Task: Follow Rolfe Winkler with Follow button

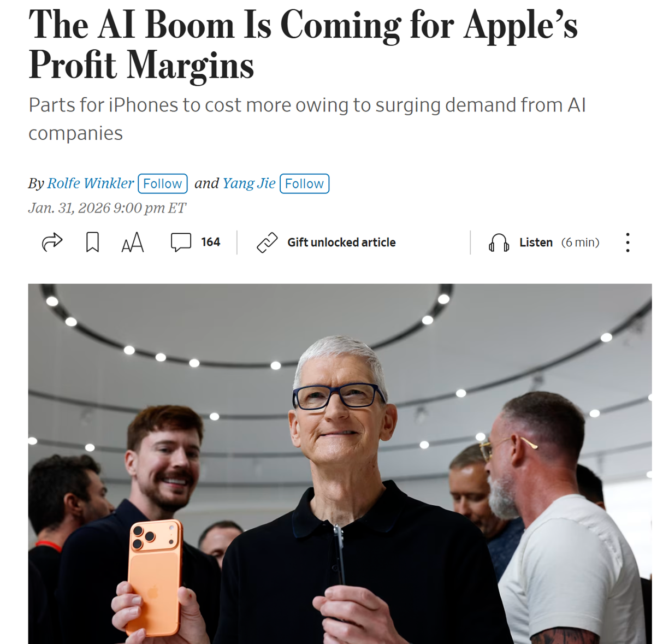Action: pos(163,184)
